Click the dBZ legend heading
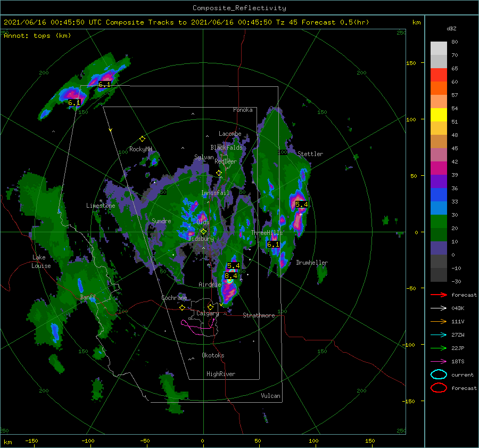The image size is (479, 448). click(451, 28)
